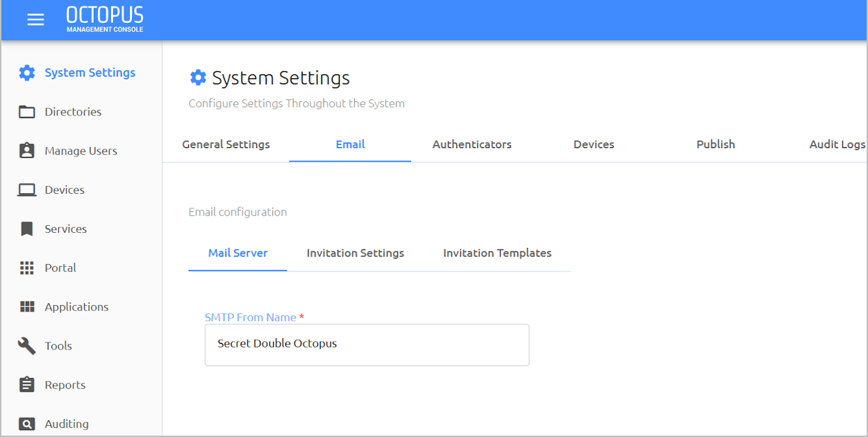
Task: Open the Audit Logs tab
Action: [x=837, y=145]
